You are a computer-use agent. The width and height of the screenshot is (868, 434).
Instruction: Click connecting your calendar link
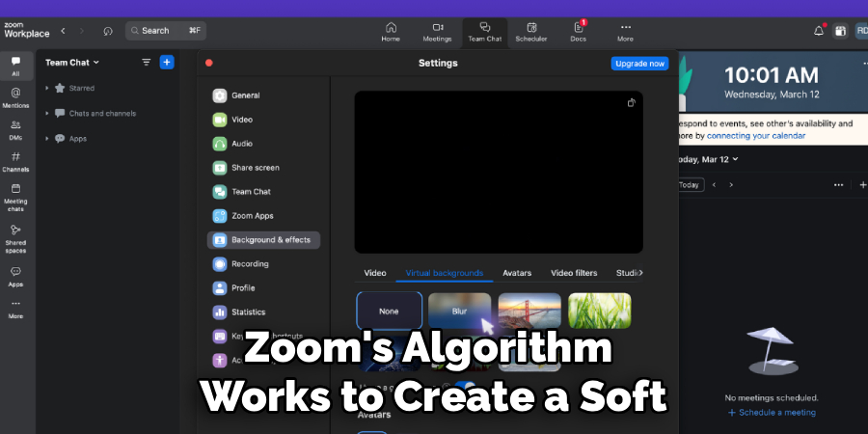point(755,136)
